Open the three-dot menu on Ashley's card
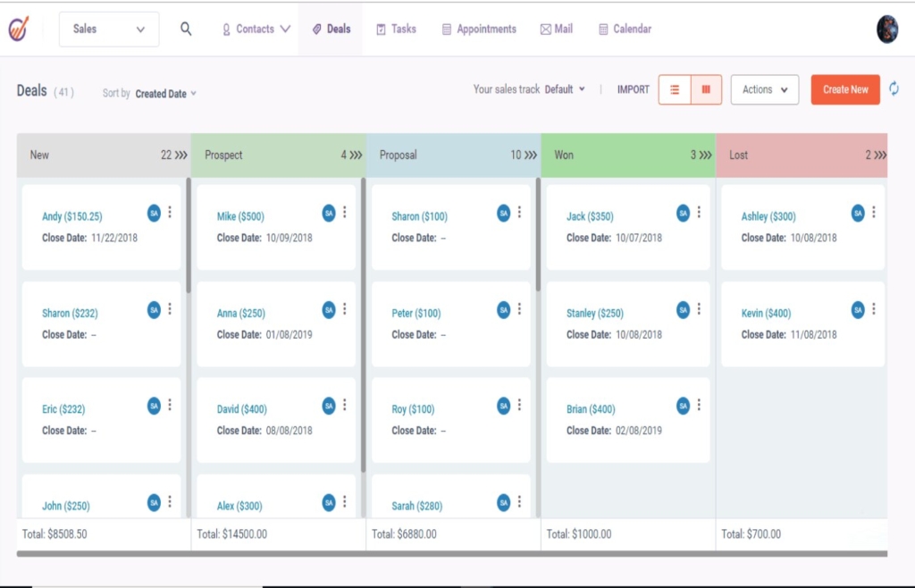915x588 pixels. pyautogui.click(x=872, y=212)
